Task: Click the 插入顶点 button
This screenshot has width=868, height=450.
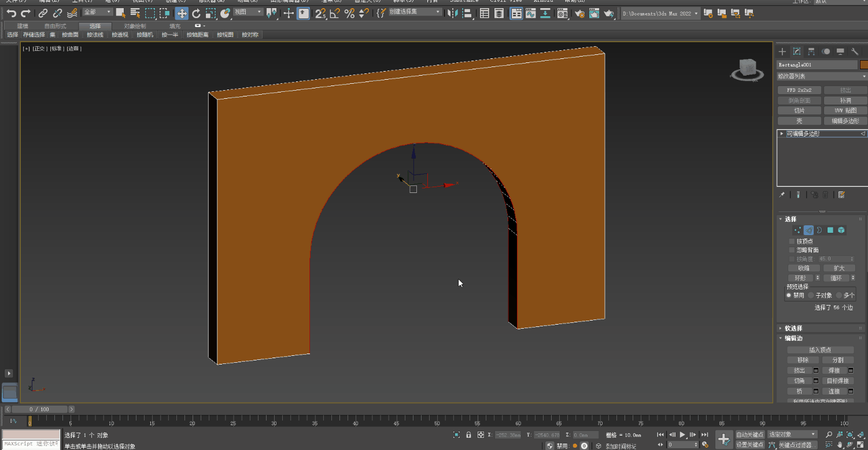Action: [x=820, y=349]
